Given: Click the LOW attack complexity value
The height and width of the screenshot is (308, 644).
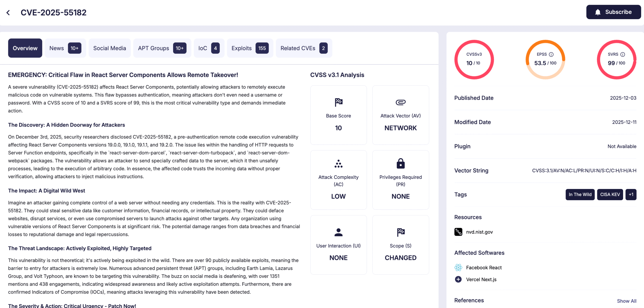Looking at the screenshot, I should (338, 197).
